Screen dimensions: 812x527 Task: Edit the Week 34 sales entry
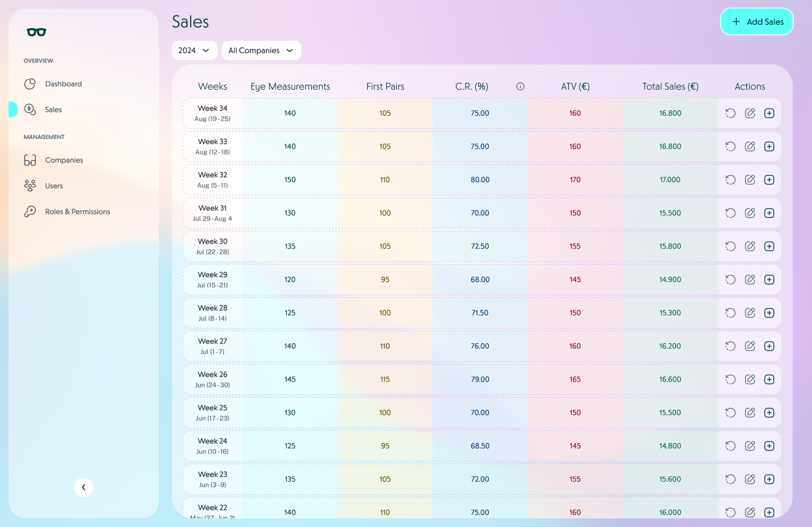tap(750, 113)
